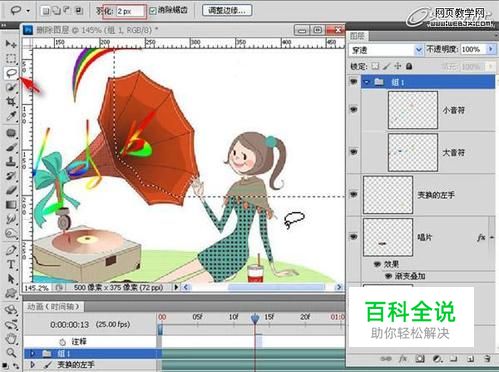The height and width of the screenshot is (372, 499).
Task: Select the Clone Stamp tool
Action: (x=11, y=162)
